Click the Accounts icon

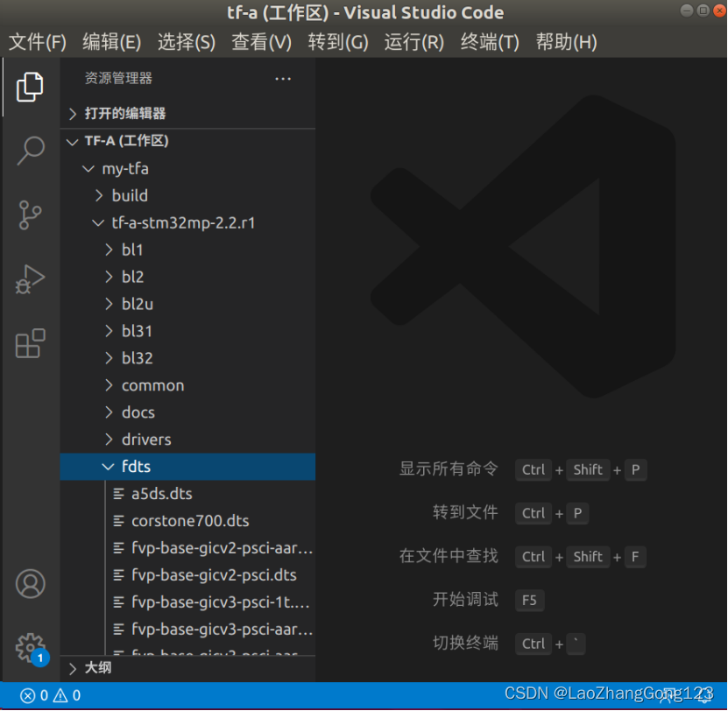click(30, 582)
